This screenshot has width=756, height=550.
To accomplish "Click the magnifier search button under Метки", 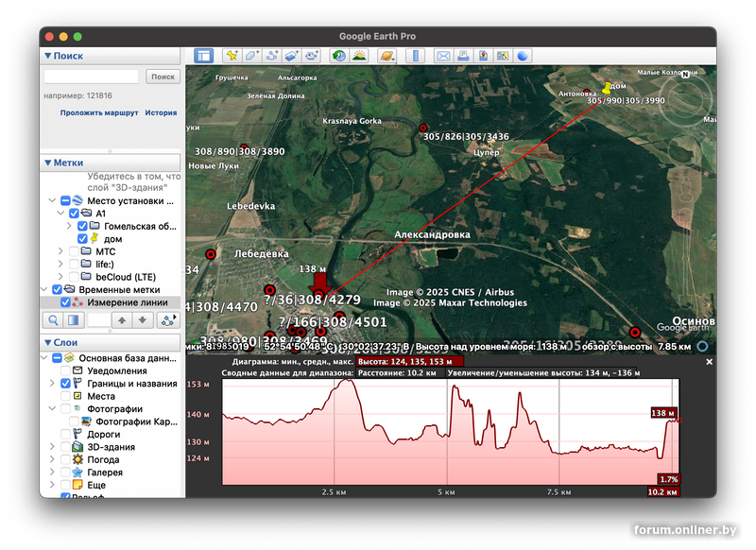I will click(54, 320).
